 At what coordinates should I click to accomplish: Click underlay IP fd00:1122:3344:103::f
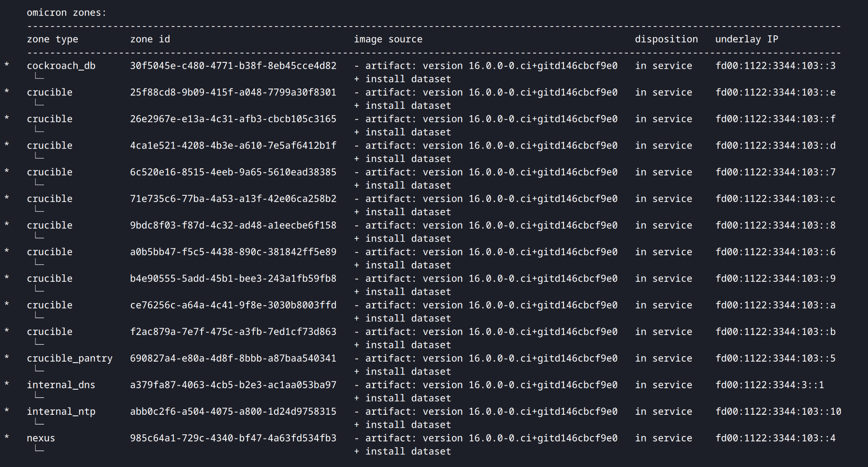[x=776, y=119]
